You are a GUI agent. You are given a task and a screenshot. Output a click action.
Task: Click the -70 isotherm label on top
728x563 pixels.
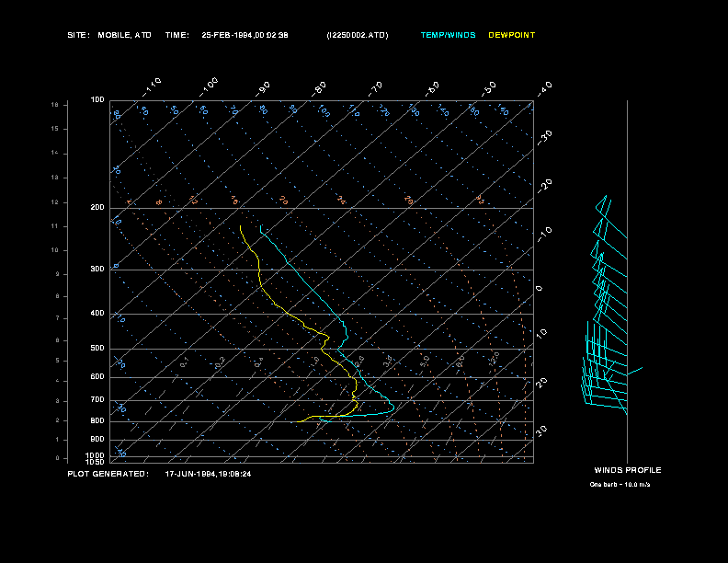pyautogui.click(x=376, y=89)
